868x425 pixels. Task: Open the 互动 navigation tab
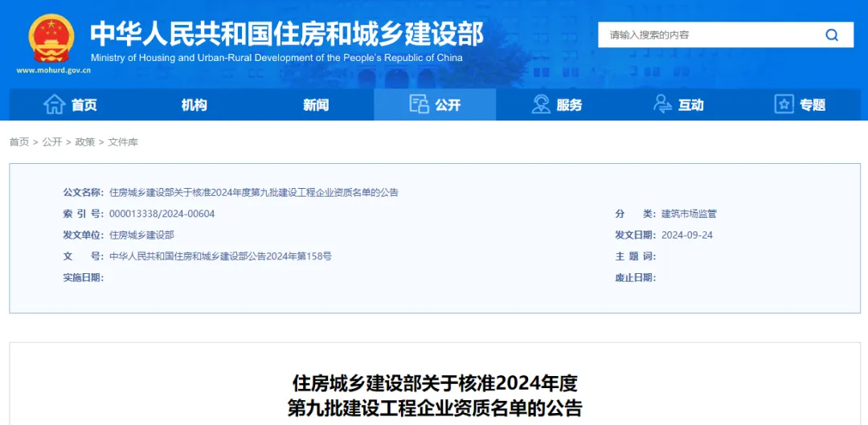tap(678, 104)
